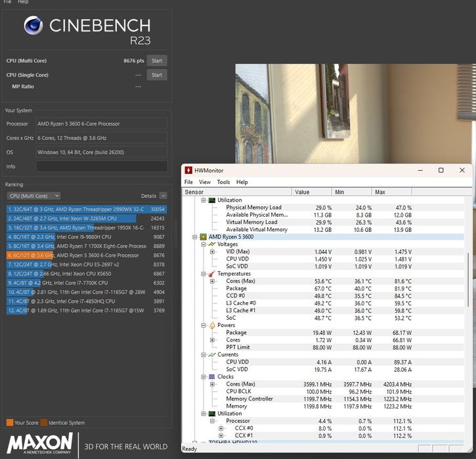Start the CPU Single Core test
The width and height of the screenshot is (476, 459).
(157, 75)
